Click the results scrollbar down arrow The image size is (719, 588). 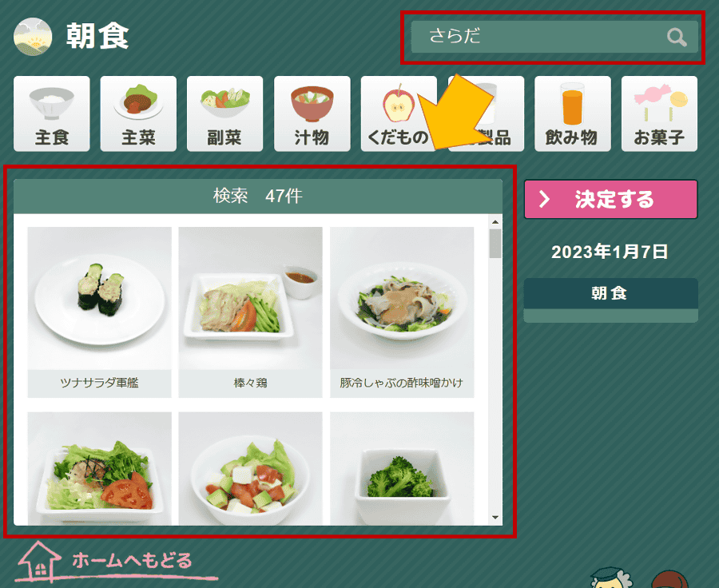click(x=495, y=518)
